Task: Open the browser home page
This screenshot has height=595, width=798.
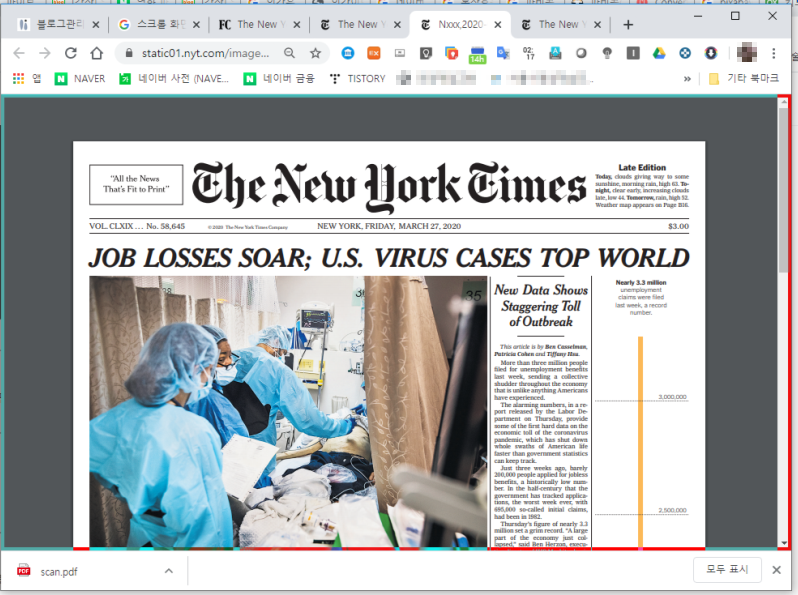Action: (x=97, y=53)
